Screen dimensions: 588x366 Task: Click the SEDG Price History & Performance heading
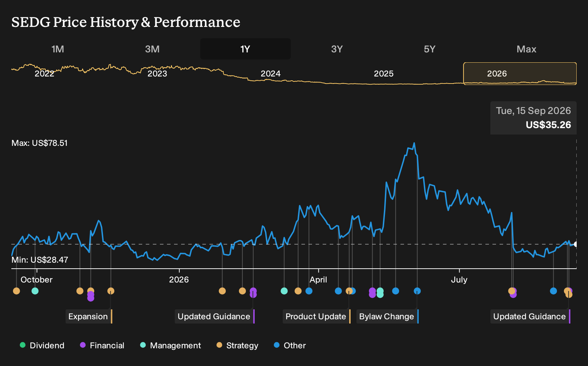coord(126,22)
